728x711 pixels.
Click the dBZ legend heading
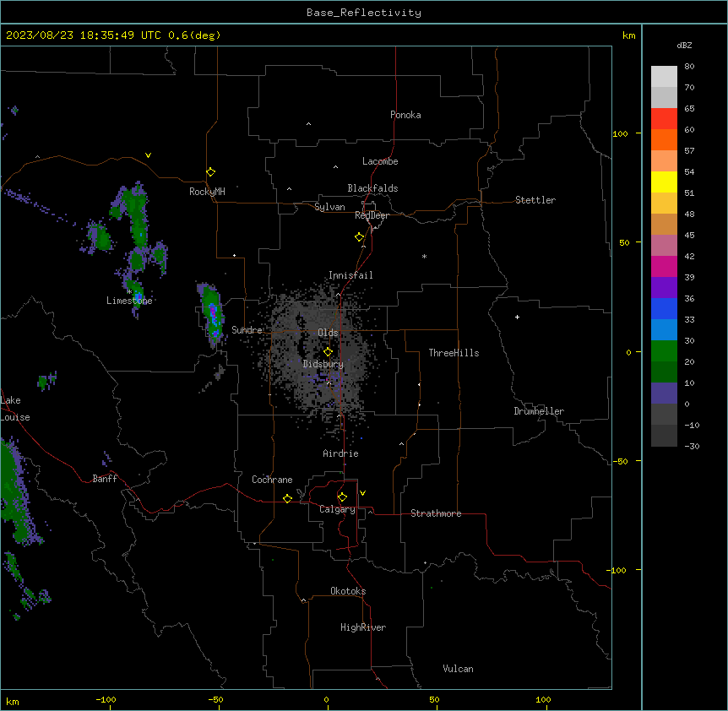684,45
